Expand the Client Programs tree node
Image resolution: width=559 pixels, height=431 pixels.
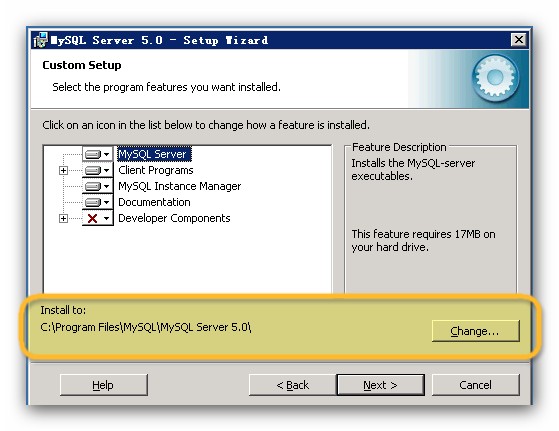[x=63, y=171]
